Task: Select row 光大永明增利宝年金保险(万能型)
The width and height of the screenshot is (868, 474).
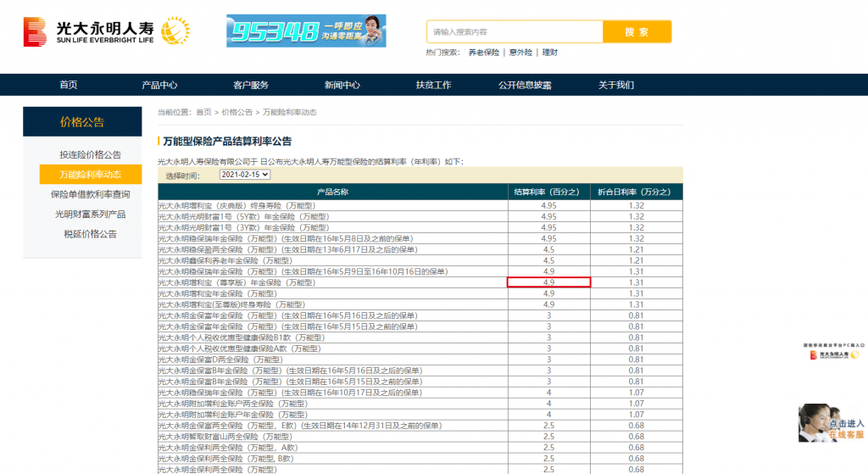Action: pyautogui.click(x=420, y=293)
